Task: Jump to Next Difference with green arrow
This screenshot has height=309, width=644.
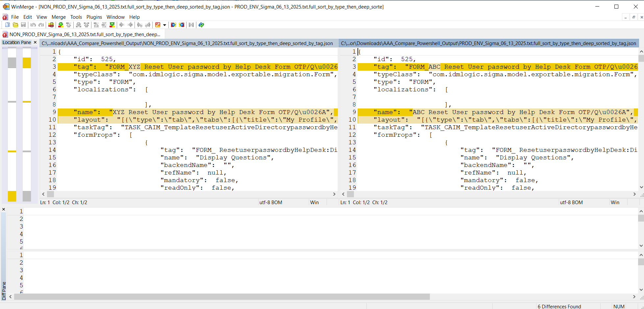Action: 61,25
